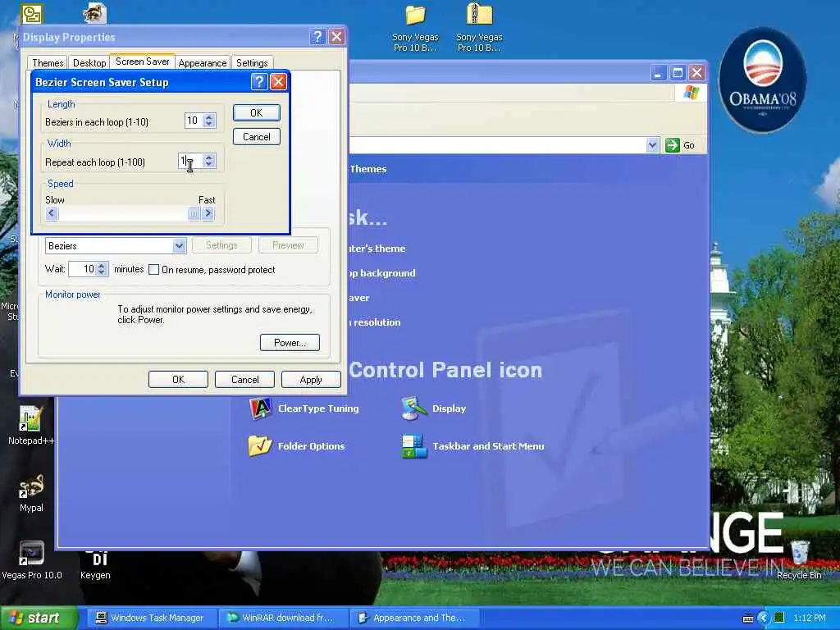Click the Beziers in each loop field
The height and width of the screenshot is (630, 840).
pos(194,121)
